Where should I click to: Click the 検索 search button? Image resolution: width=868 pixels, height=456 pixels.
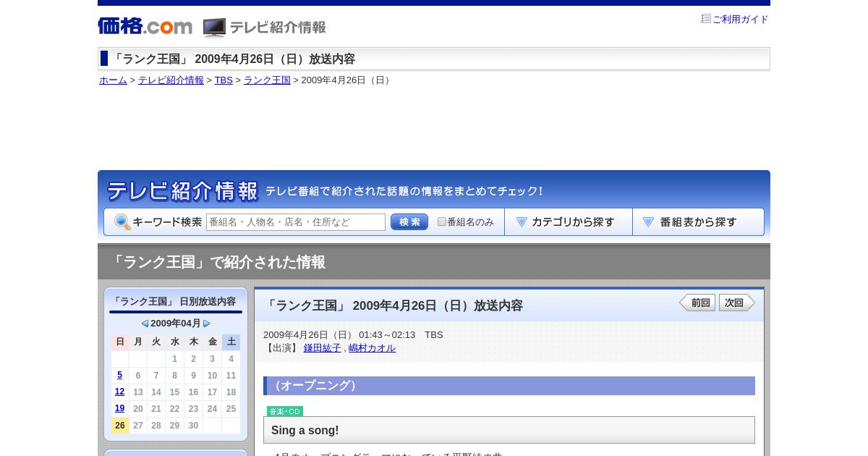409,222
